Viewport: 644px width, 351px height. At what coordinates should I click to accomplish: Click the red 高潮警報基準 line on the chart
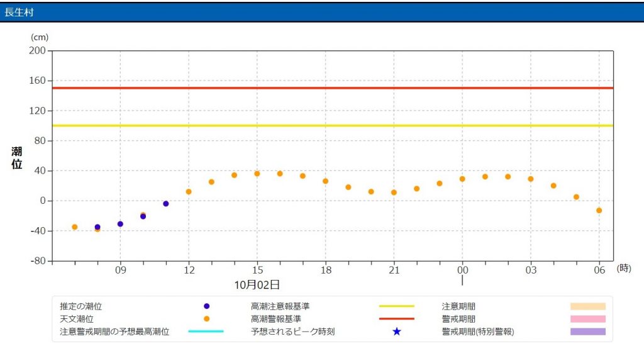(333, 88)
